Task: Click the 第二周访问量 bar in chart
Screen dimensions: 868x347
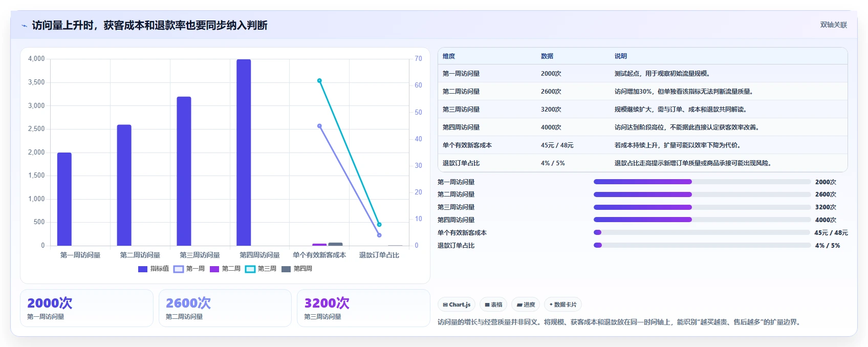Action: click(124, 185)
